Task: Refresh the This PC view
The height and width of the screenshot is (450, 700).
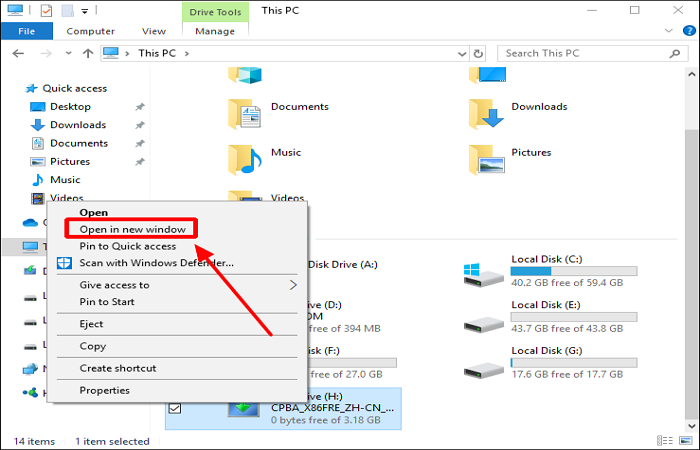Action: click(x=478, y=54)
